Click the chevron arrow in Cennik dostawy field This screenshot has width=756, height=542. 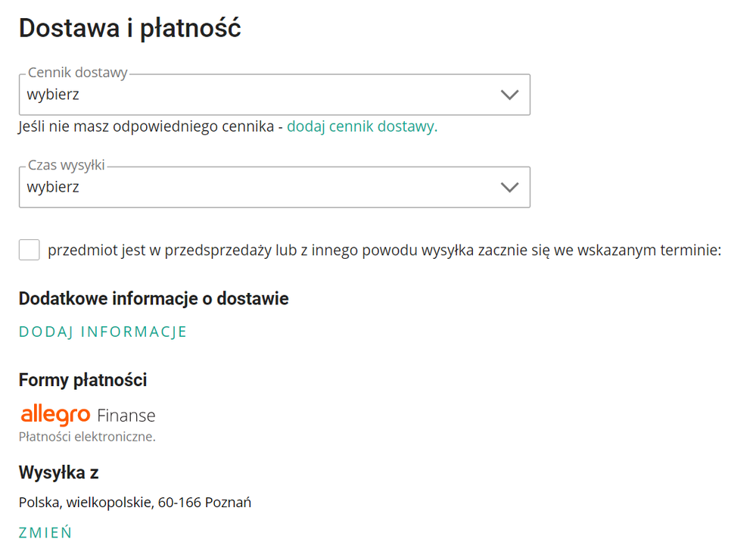pyautogui.click(x=509, y=95)
